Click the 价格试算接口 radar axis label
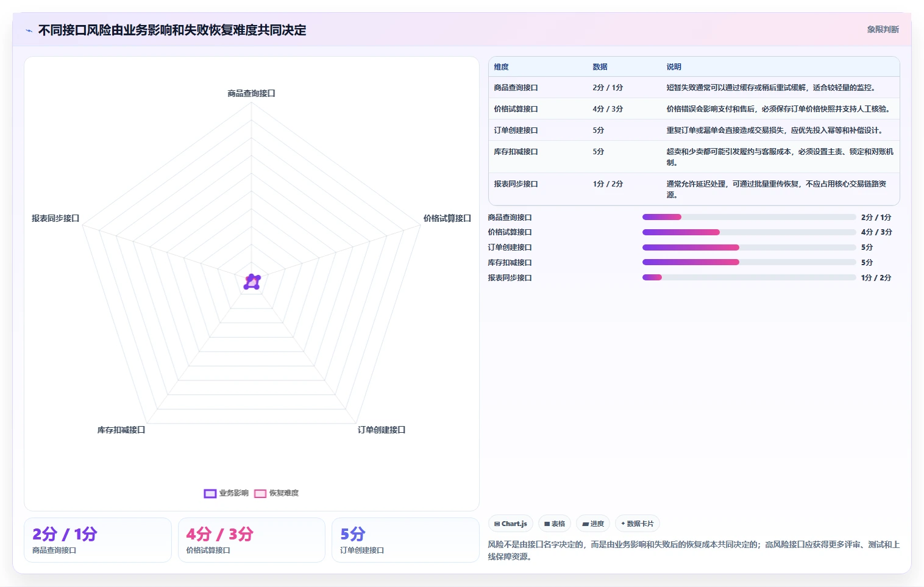The image size is (924, 587). (447, 218)
